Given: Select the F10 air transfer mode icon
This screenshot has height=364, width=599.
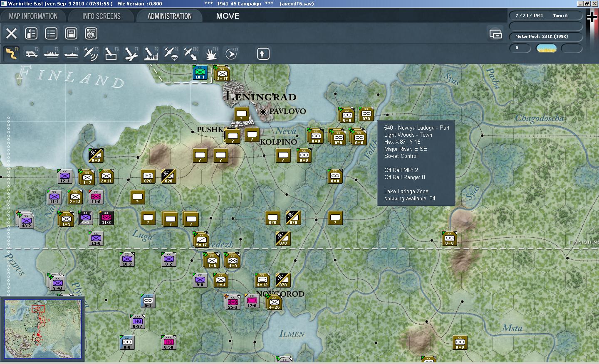Looking at the screenshot, I should [191, 54].
